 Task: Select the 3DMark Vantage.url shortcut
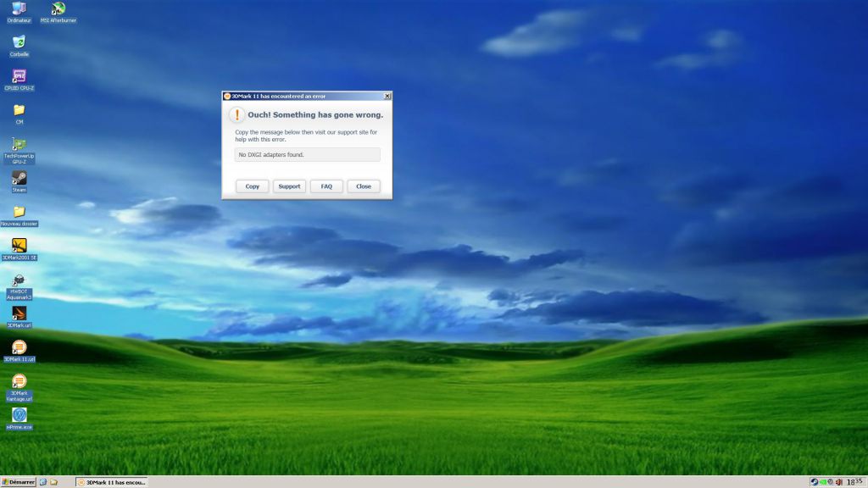(x=19, y=387)
